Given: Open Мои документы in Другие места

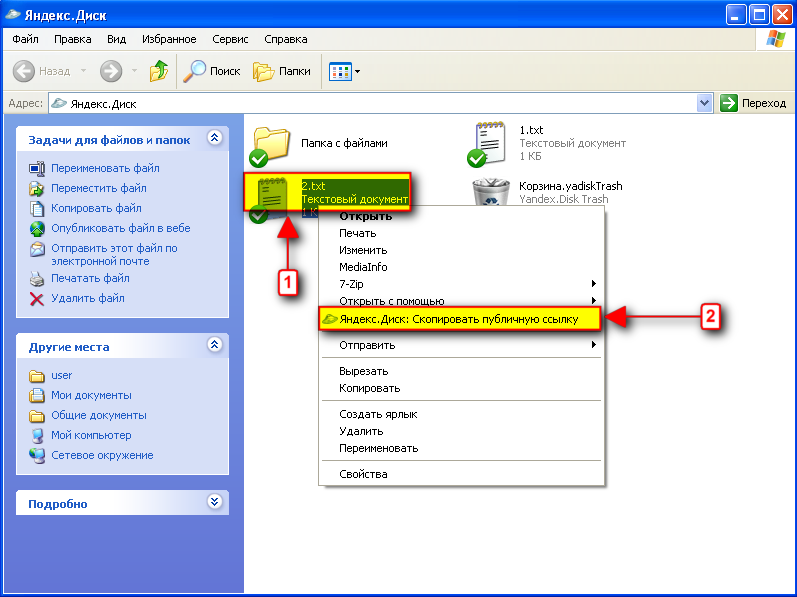Looking at the screenshot, I should coord(91,395).
